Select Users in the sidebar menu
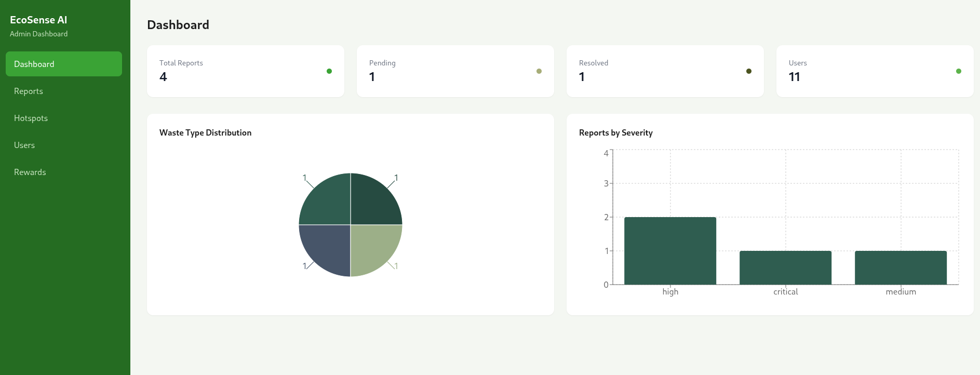Viewport: 980px width, 375px height. coord(64,145)
